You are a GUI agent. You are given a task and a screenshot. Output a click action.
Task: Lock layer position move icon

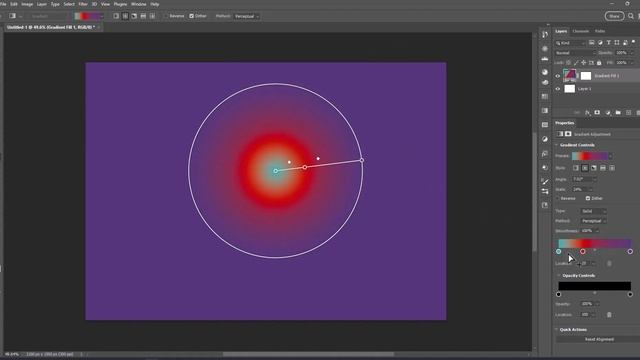click(x=584, y=62)
